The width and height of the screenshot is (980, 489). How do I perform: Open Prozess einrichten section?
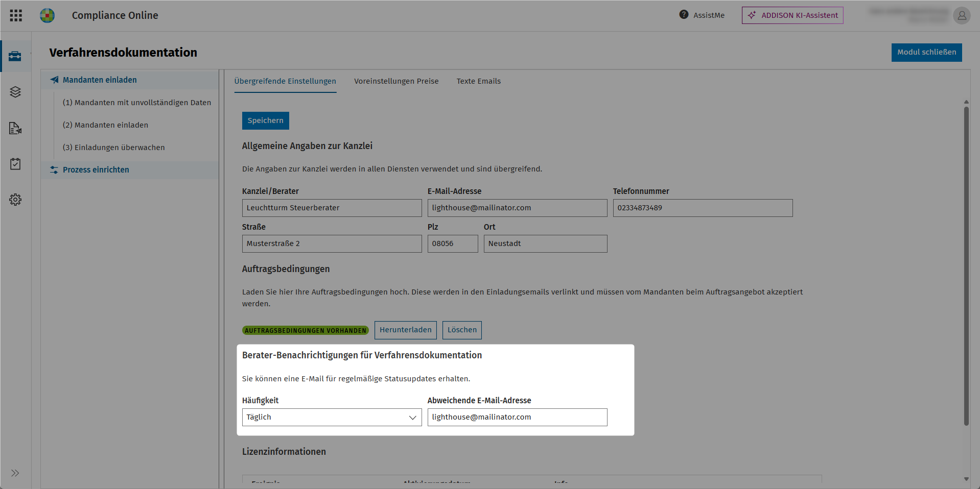coord(130,169)
